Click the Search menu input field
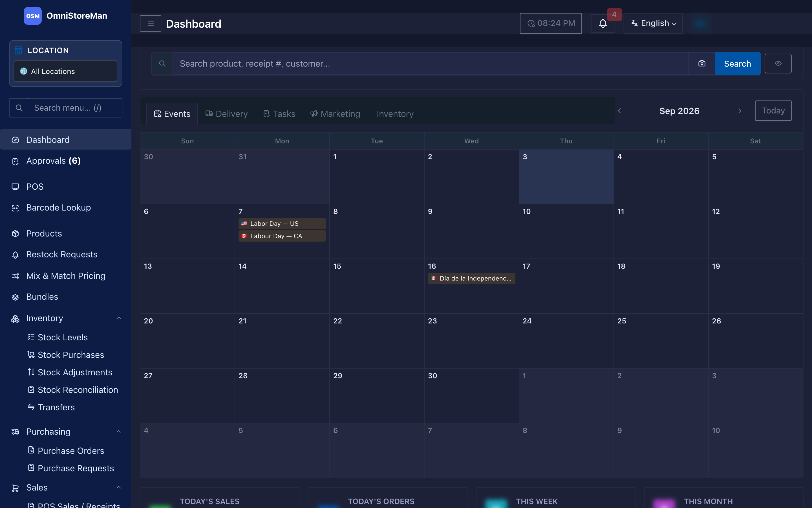The height and width of the screenshot is (508, 812). tap(65, 108)
